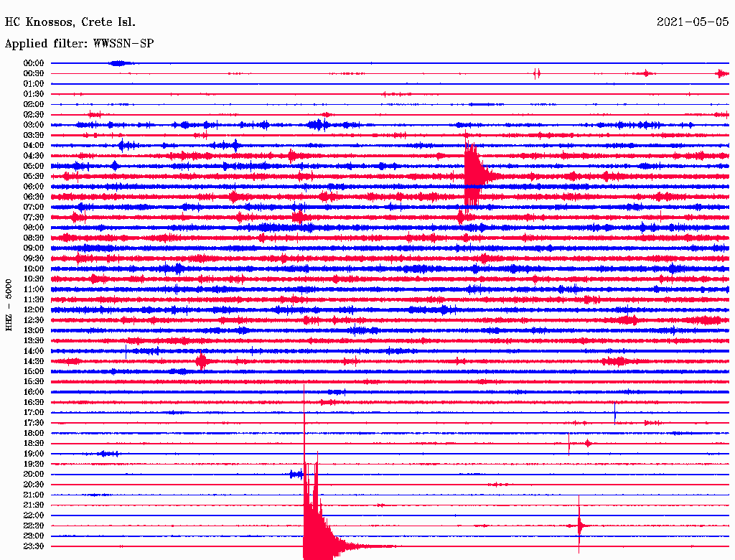Click the date label 2021-05-05
Image resolution: width=735 pixels, height=560 pixels.
click(x=693, y=22)
